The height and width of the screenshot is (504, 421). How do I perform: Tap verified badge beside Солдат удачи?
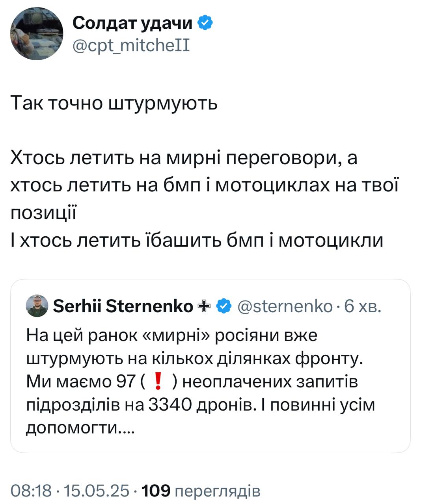[205, 24]
